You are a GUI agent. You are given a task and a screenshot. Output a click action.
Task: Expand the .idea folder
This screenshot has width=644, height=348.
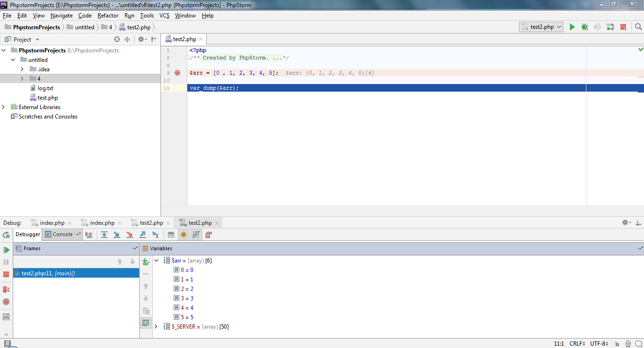point(22,69)
